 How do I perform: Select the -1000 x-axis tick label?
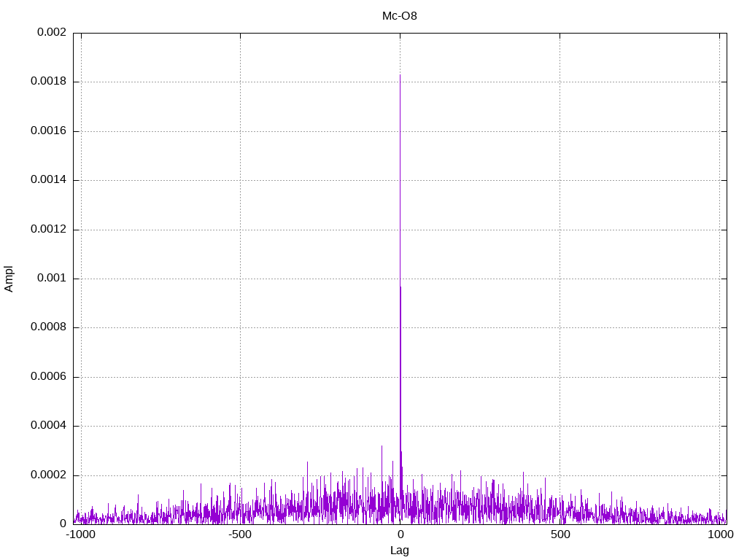(x=81, y=534)
